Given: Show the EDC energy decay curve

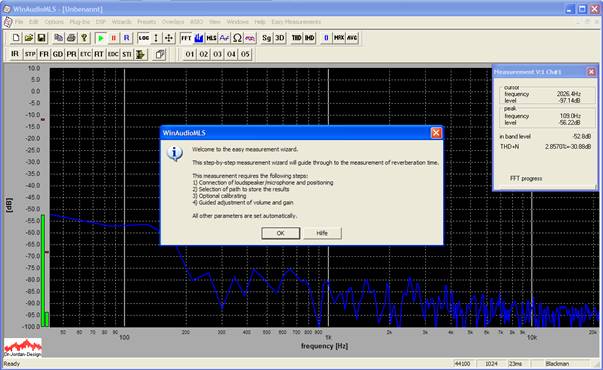Looking at the screenshot, I should tap(113, 54).
